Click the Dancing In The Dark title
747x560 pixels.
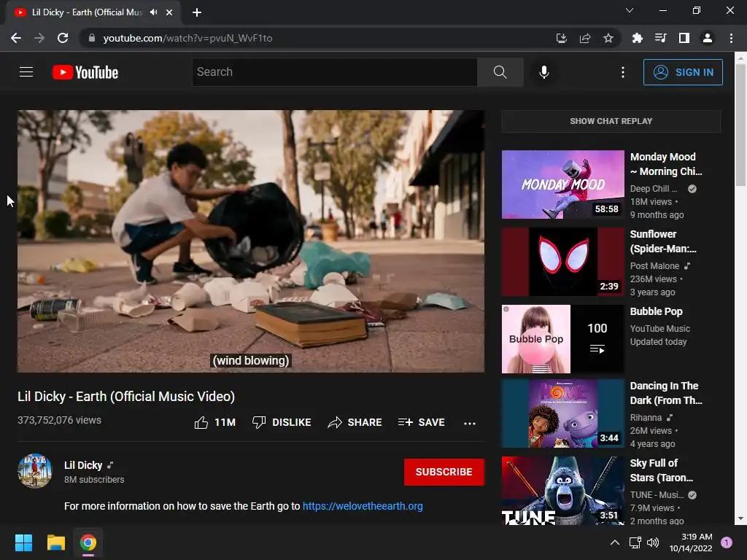(x=666, y=393)
